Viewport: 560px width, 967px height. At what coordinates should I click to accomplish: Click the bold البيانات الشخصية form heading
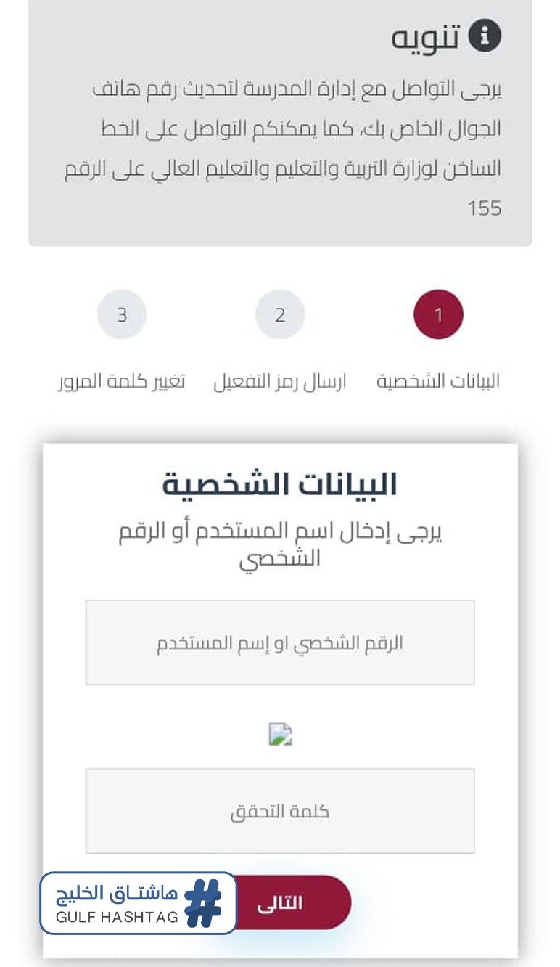[280, 485]
